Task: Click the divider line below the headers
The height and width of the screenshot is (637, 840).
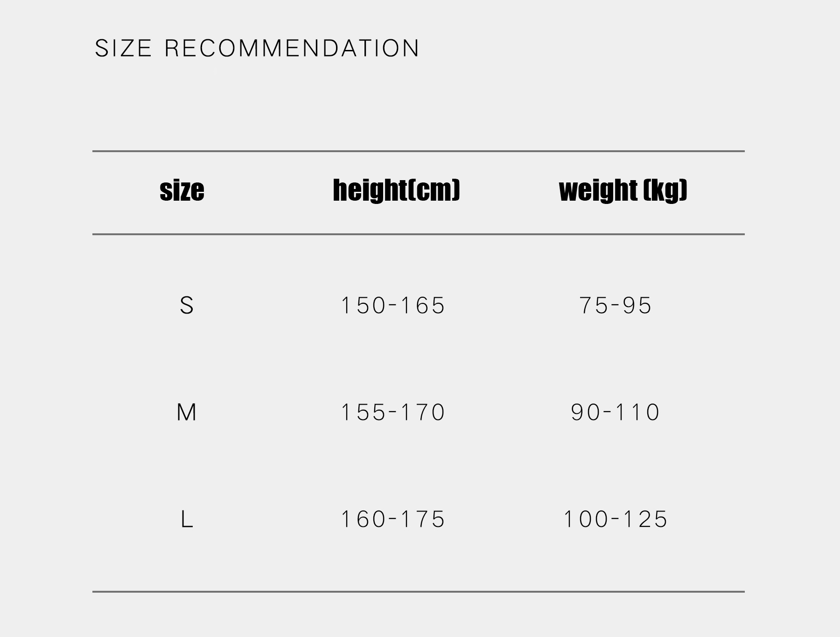Action: pyautogui.click(x=418, y=234)
